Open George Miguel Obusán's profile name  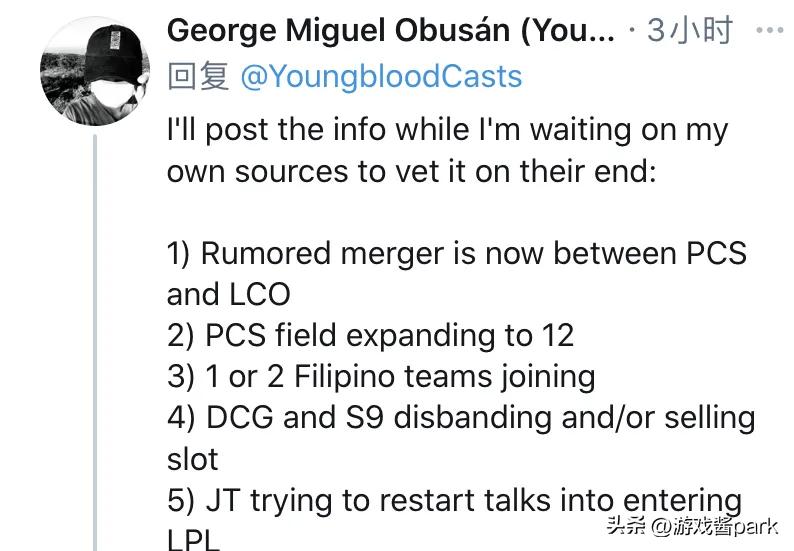coord(390,30)
